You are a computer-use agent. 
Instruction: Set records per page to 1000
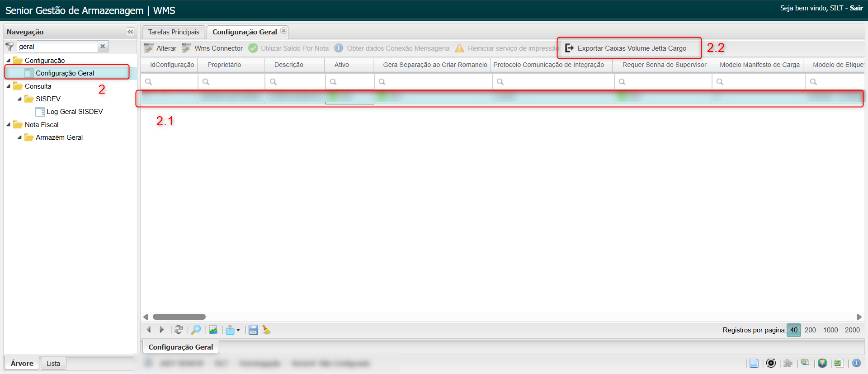pos(830,330)
